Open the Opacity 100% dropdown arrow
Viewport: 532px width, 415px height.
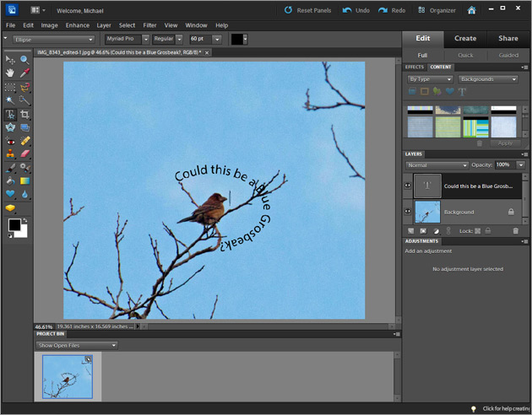(520, 165)
